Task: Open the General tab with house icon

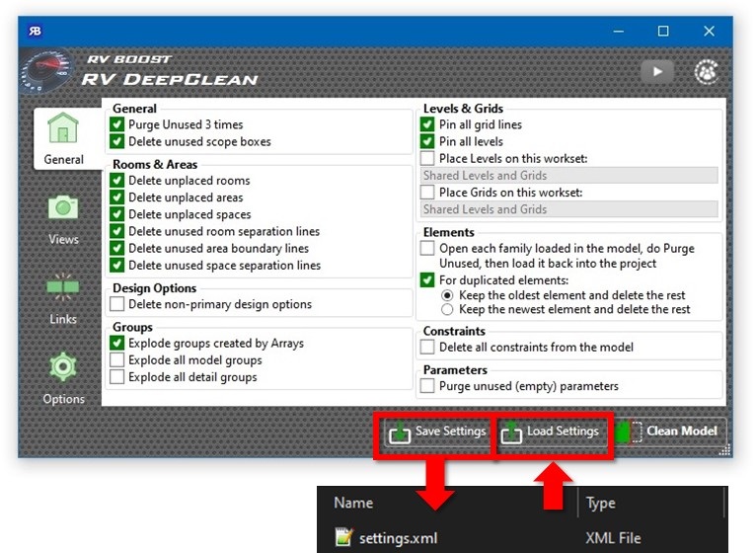Action: pos(63,138)
